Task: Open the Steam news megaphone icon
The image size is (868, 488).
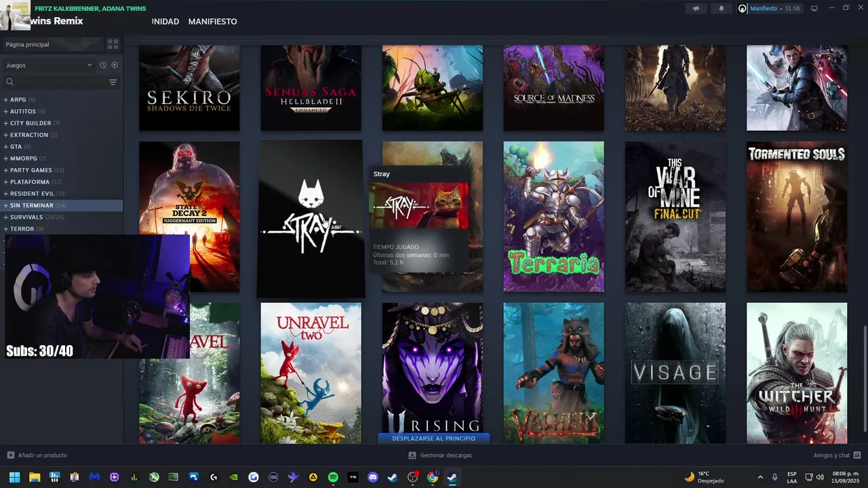Action: click(696, 8)
